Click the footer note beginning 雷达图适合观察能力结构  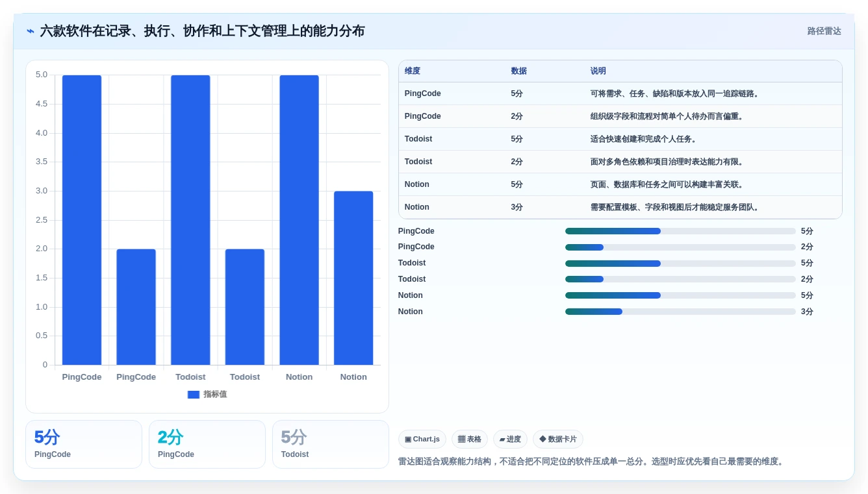pos(591,462)
